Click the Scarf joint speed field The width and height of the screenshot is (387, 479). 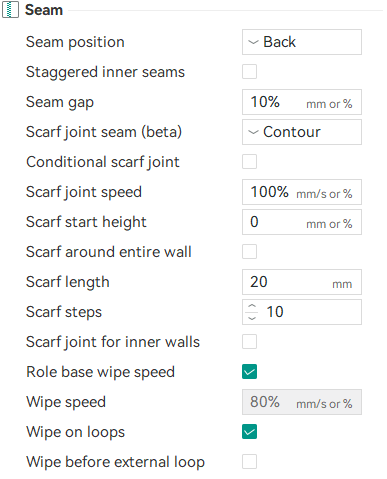(302, 192)
